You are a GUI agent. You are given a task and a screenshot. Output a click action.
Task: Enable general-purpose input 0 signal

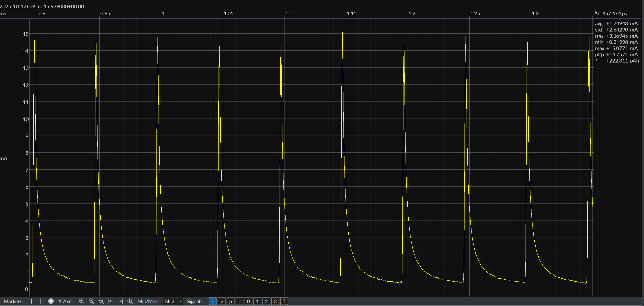tap(248, 301)
